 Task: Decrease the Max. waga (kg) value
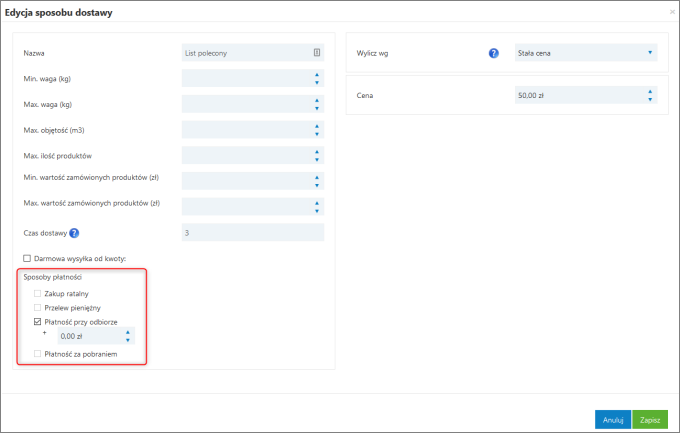[x=317, y=108]
